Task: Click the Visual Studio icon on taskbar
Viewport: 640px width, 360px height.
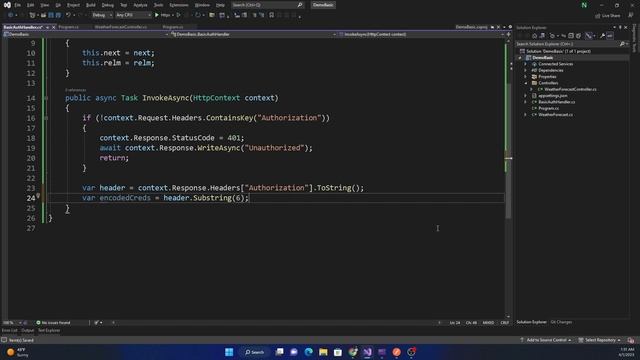Action: 367,352
